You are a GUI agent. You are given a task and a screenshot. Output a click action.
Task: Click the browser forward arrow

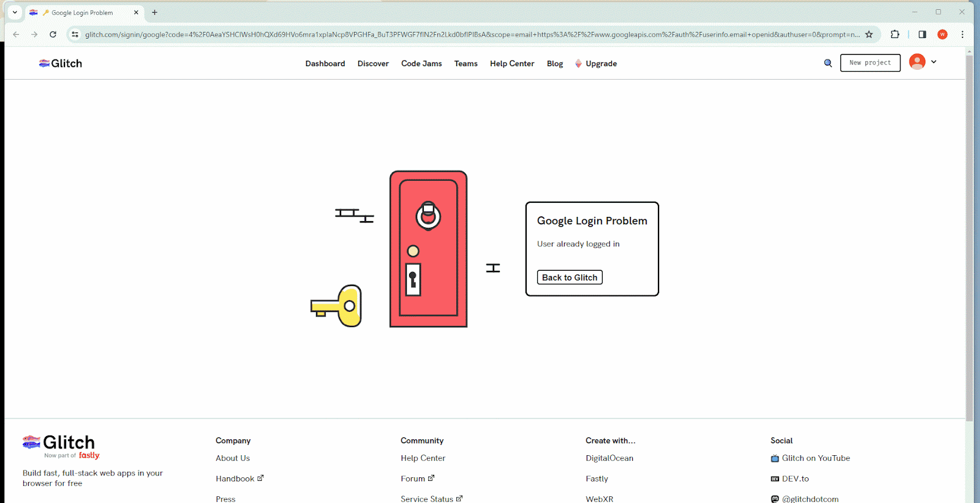[34, 34]
